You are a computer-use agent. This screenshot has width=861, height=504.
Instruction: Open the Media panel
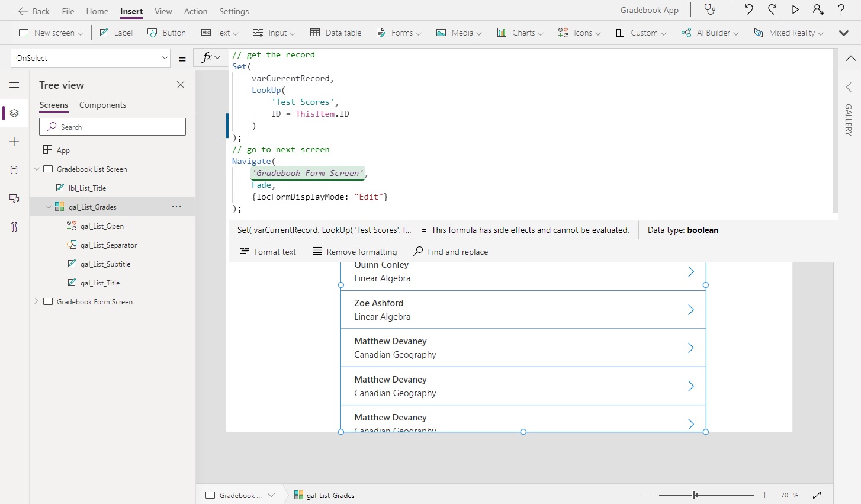[x=14, y=198]
